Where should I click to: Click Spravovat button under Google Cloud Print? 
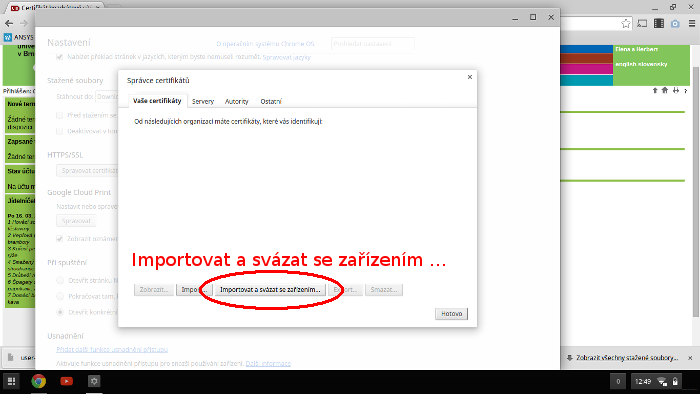[76, 221]
